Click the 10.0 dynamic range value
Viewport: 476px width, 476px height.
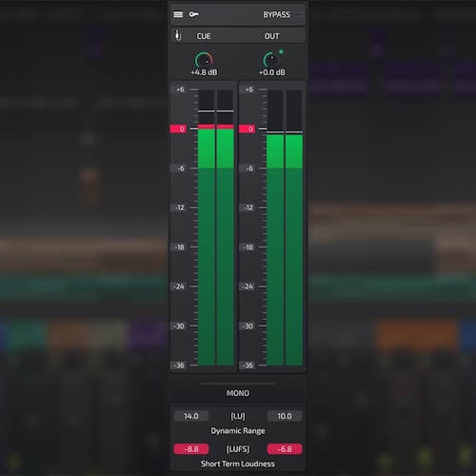[285, 416]
